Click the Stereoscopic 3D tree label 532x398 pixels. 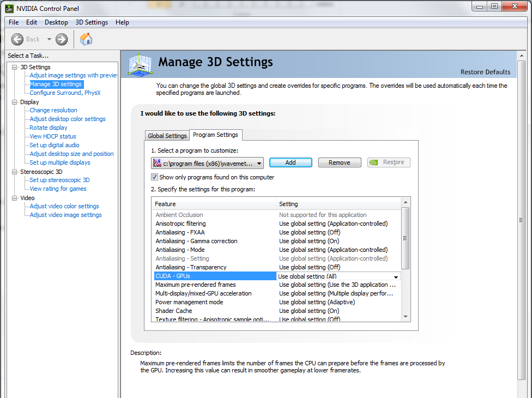[41, 172]
